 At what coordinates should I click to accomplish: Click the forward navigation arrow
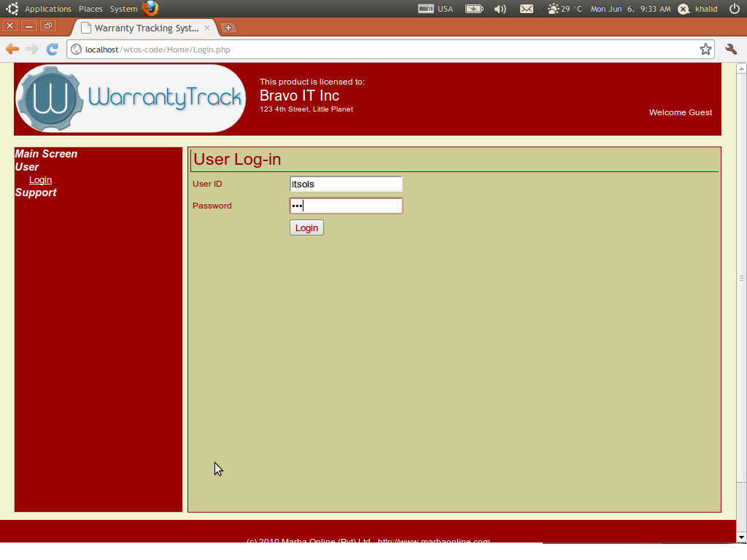tap(31, 50)
